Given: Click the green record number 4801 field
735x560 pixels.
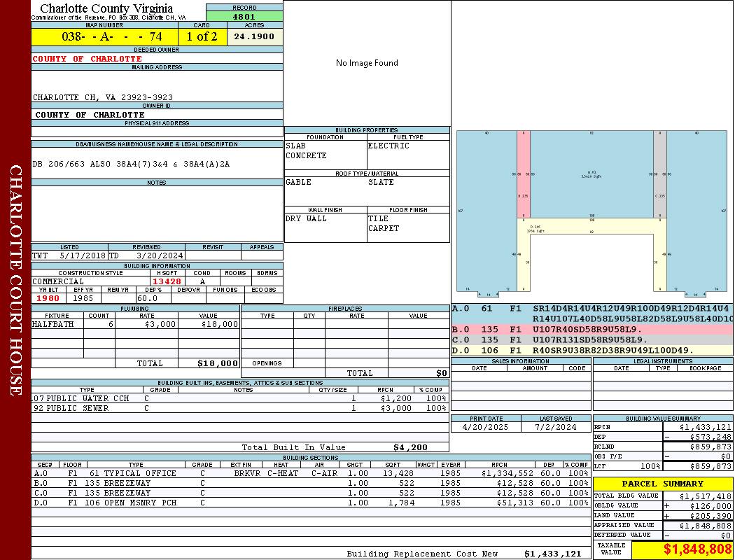Looking at the screenshot, I should tap(244, 16).
